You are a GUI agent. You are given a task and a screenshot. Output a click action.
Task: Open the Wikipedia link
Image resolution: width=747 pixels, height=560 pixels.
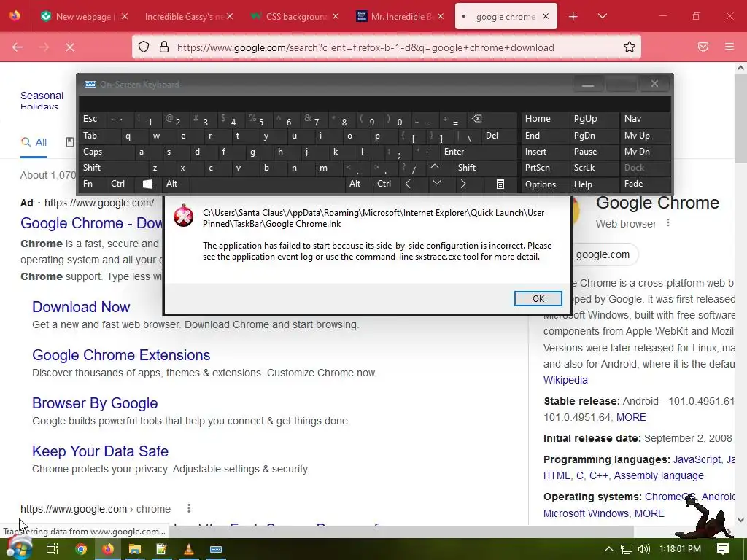click(565, 380)
